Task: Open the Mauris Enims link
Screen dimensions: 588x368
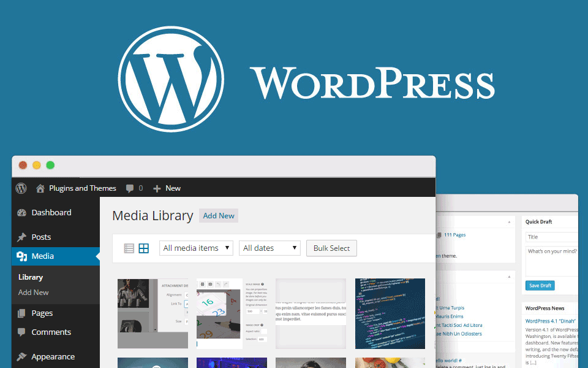Action: pos(449,316)
